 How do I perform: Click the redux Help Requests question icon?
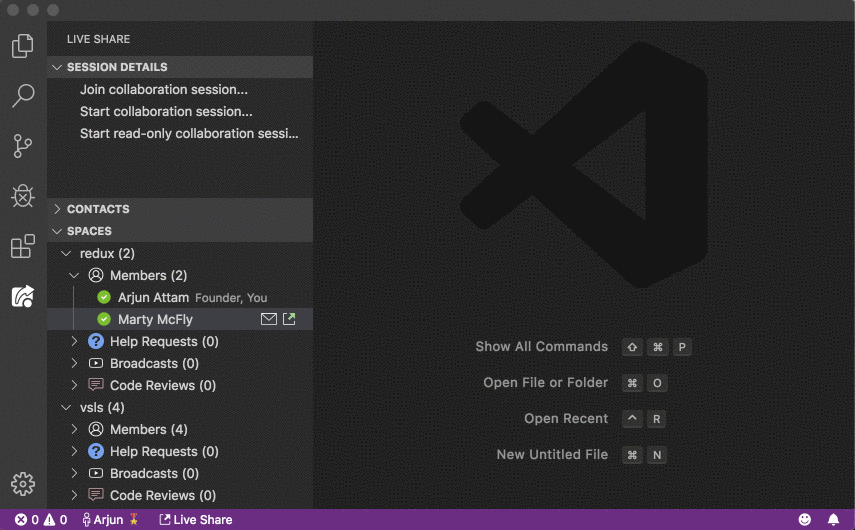point(96,341)
